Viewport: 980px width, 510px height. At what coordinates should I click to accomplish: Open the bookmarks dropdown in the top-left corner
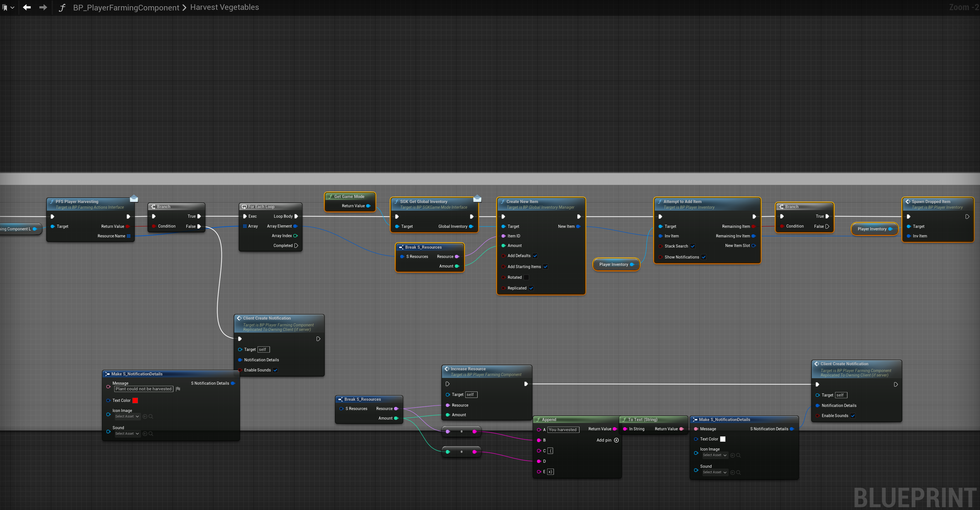[8, 7]
